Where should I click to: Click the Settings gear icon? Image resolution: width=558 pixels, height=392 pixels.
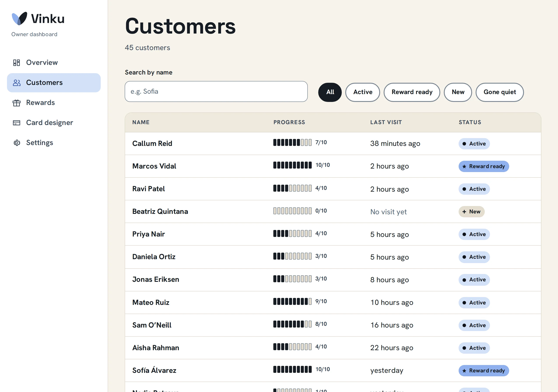click(x=17, y=143)
